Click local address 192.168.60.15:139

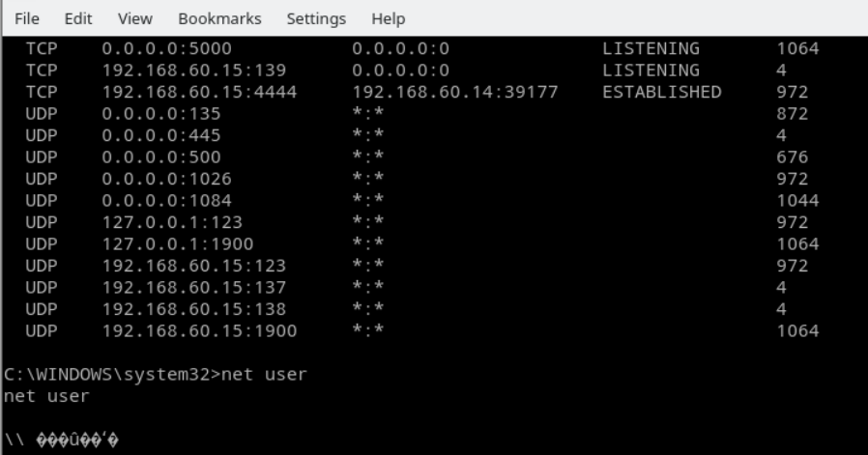[x=193, y=71]
